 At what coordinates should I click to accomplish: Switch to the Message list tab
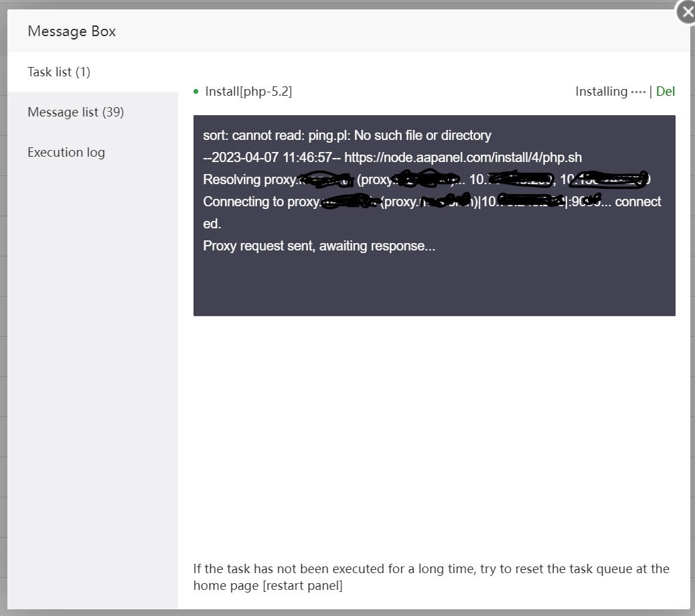point(76,112)
